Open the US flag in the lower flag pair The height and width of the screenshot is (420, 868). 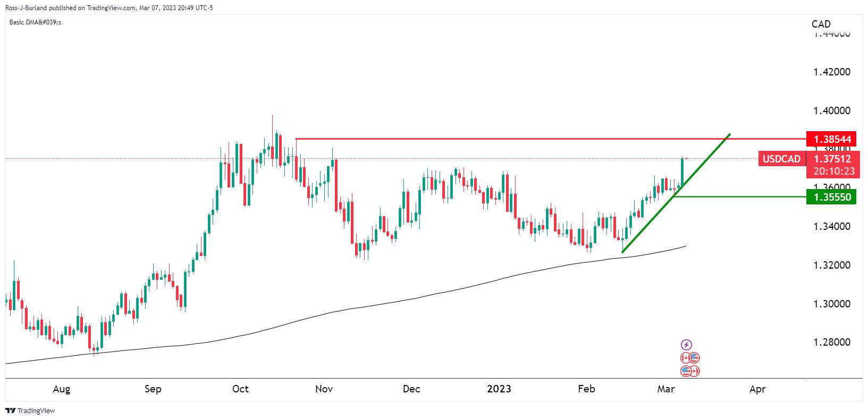tap(686, 371)
